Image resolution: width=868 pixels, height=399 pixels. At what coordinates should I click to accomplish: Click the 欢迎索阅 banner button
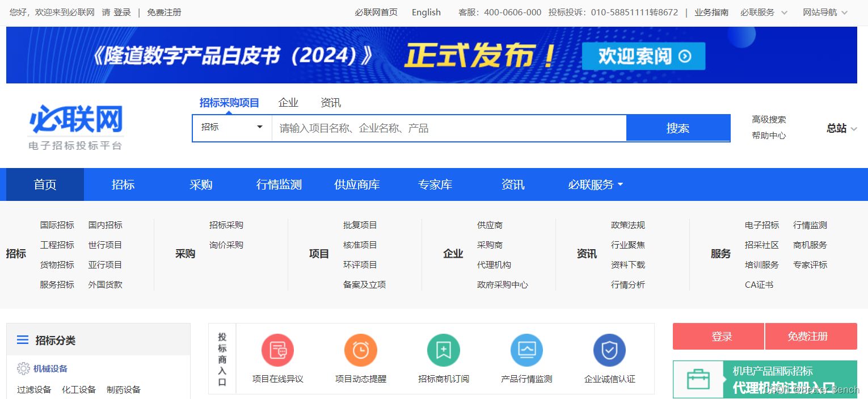click(x=644, y=56)
